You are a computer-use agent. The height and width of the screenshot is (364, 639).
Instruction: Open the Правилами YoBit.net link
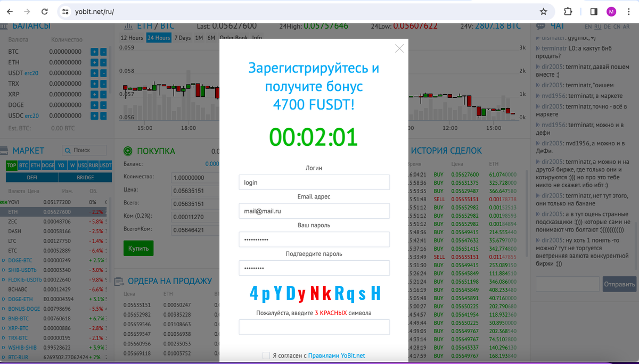click(338, 355)
